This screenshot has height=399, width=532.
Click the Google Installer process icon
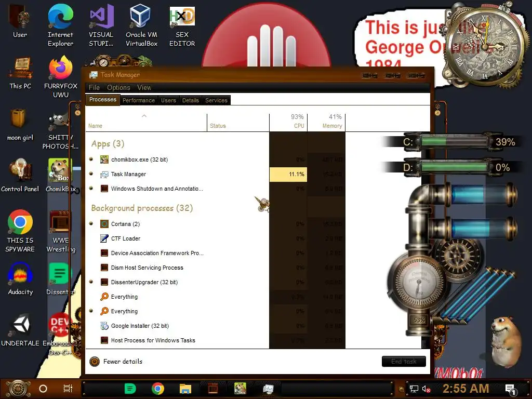tap(104, 326)
